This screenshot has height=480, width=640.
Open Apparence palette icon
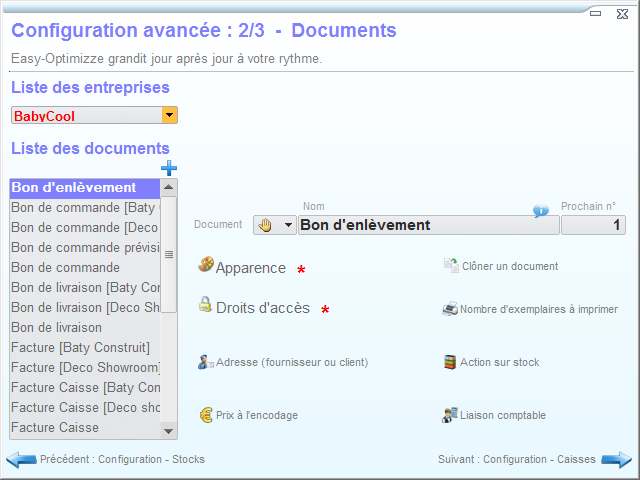205,265
